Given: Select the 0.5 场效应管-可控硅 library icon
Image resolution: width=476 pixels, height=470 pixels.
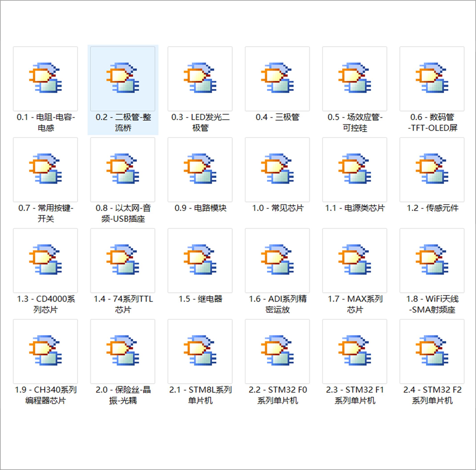Looking at the screenshot, I should coord(355,79).
